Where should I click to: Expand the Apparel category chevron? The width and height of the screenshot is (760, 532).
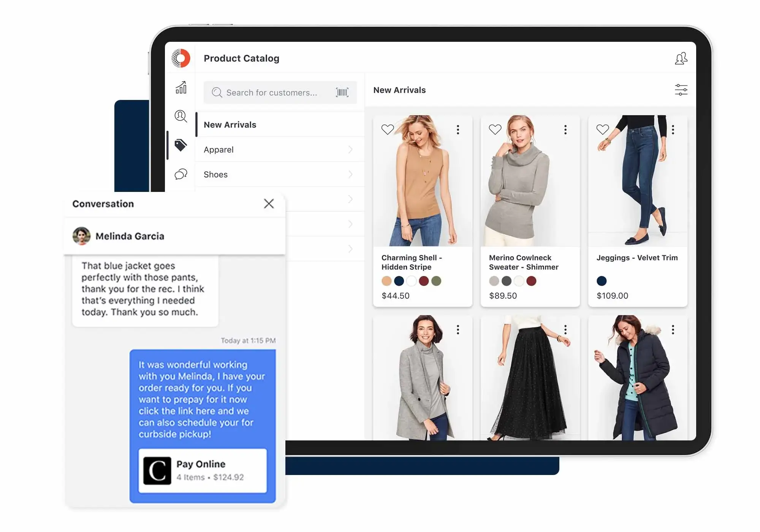[350, 149]
